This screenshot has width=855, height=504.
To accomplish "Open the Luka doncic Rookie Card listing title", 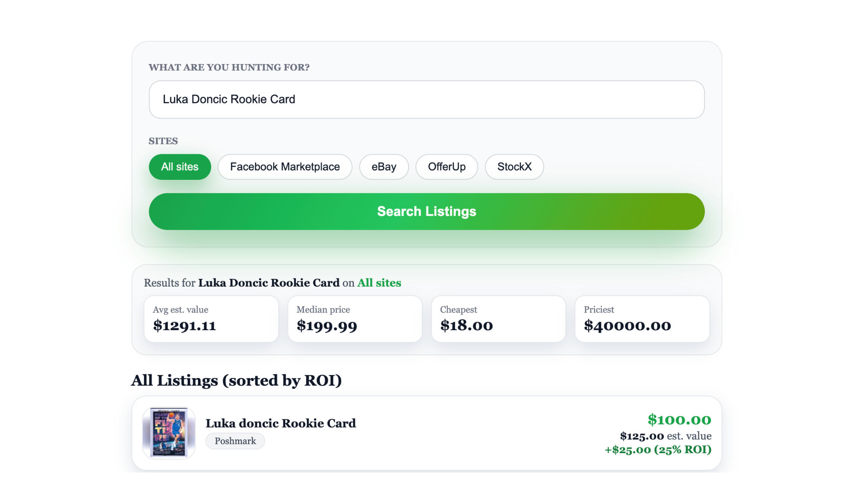I will click(x=280, y=423).
